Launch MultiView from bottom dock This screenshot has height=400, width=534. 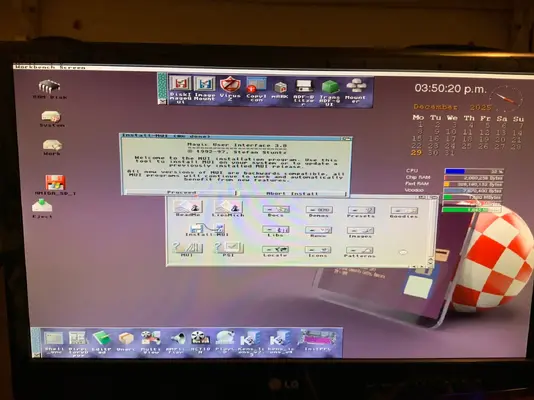(151, 342)
